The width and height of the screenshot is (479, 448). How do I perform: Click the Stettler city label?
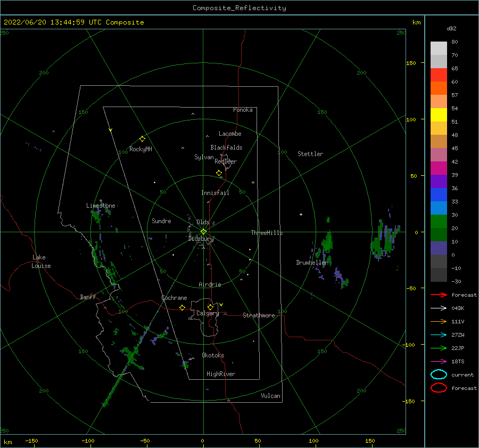coord(310,154)
